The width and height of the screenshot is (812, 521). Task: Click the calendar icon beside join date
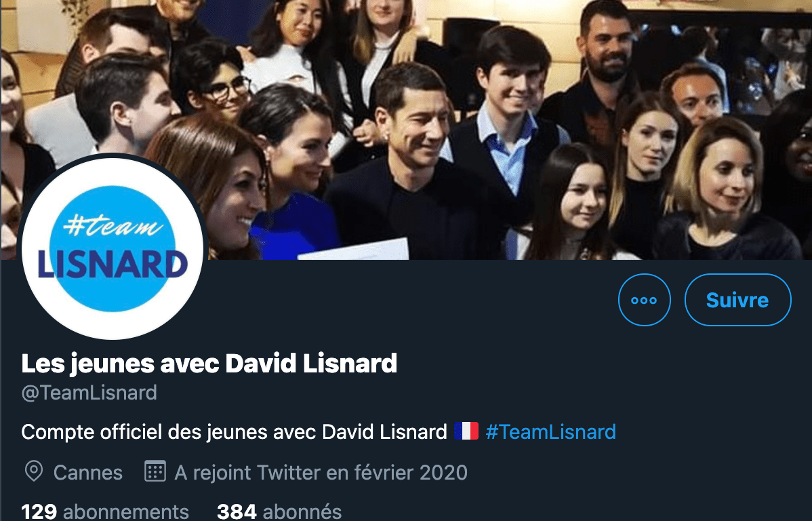(155, 471)
